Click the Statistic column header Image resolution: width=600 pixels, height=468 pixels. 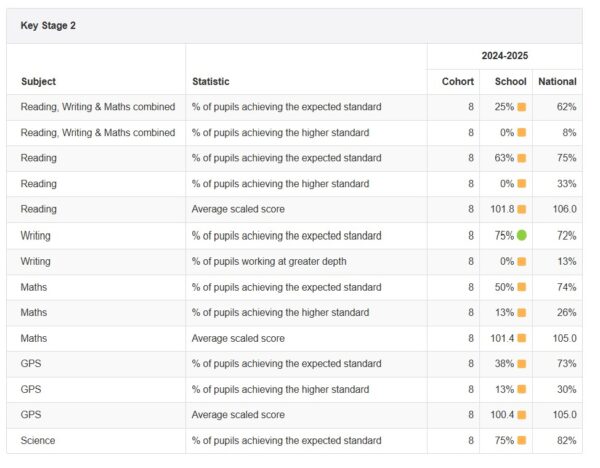point(211,81)
